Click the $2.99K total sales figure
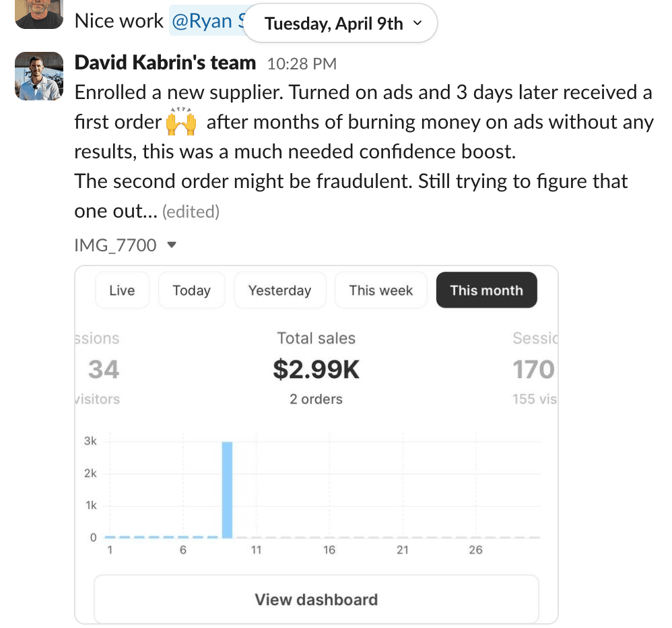672x628 pixels. 316,369
